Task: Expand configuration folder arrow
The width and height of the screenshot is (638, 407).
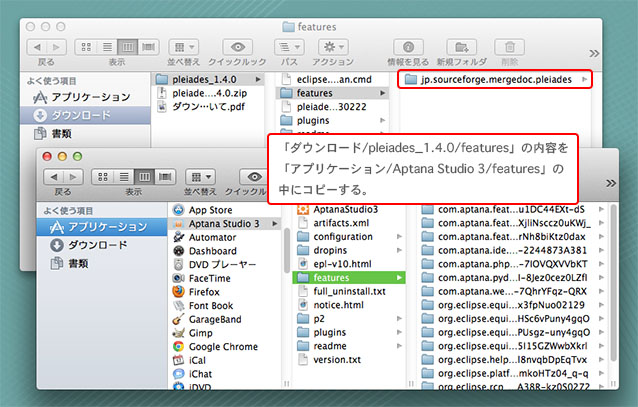Action: click(399, 236)
